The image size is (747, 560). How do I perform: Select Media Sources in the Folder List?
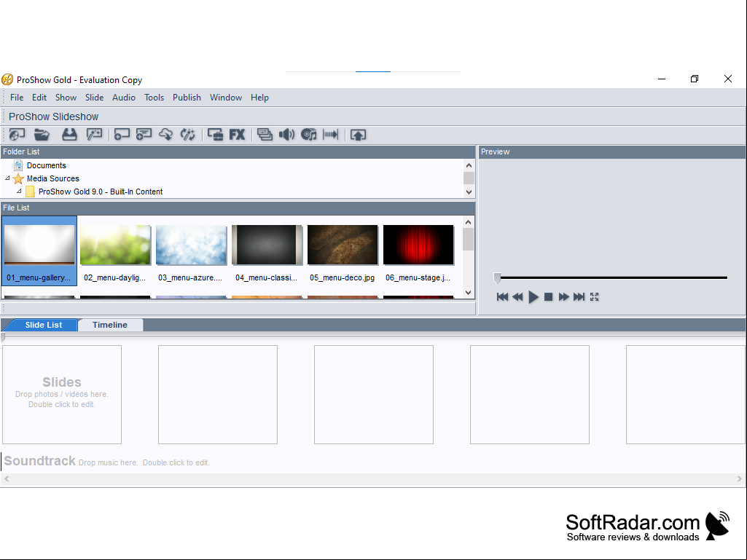click(x=53, y=178)
